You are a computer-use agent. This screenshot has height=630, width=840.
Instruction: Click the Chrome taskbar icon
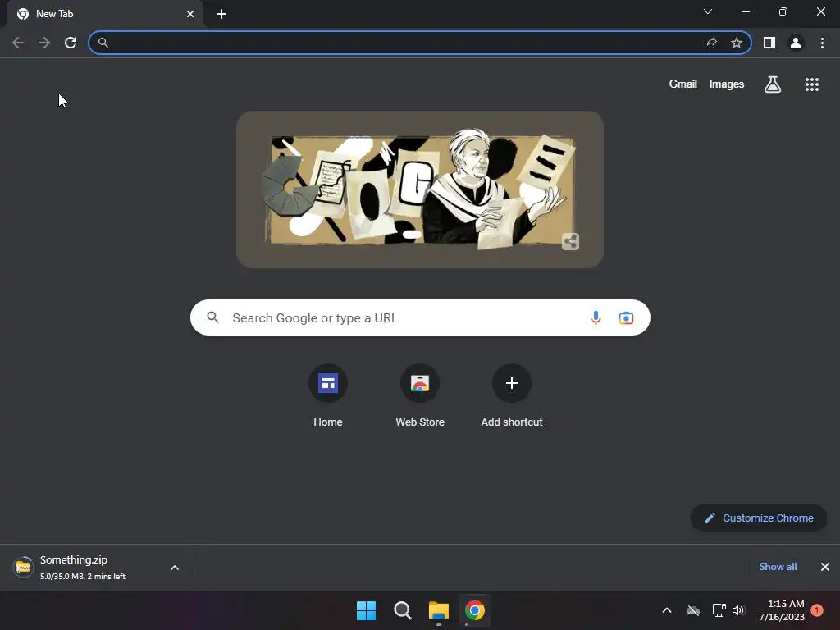(x=475, y=610)
